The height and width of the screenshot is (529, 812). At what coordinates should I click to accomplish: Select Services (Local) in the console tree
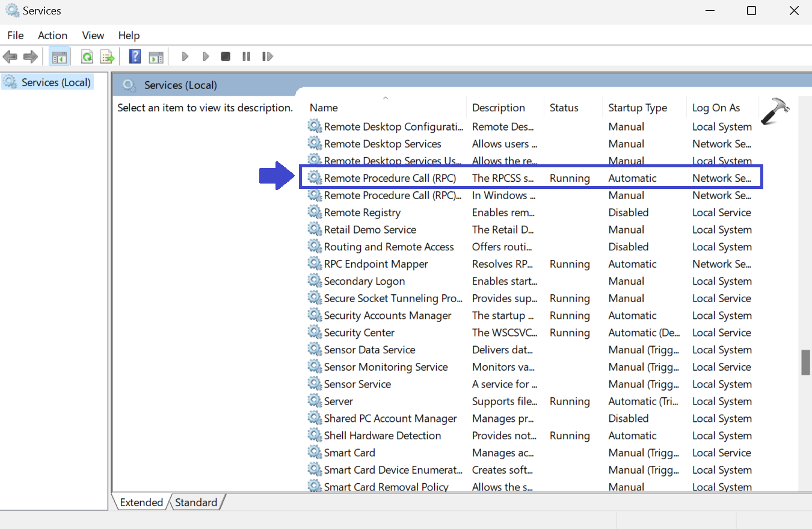coord(56,82)
